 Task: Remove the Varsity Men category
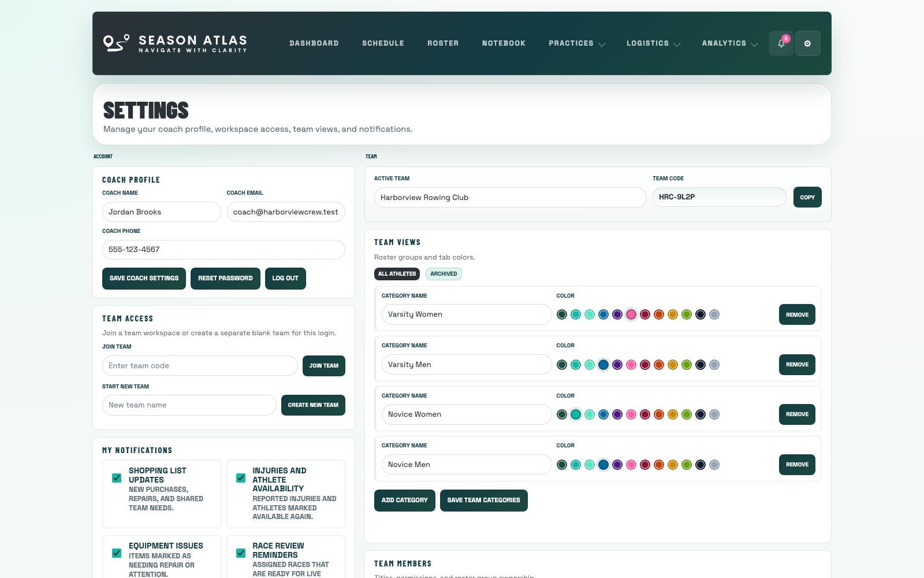pyautogui.click(x=797, y=365)
